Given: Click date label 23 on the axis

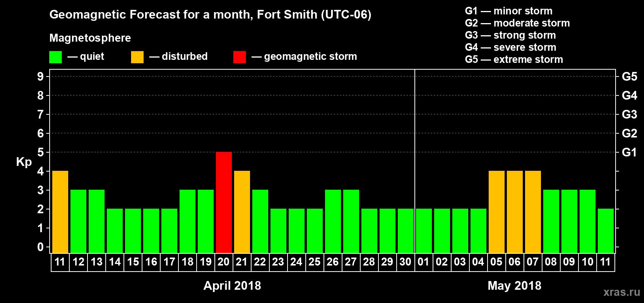Looking at the screenshot, I should coord(278,262).
